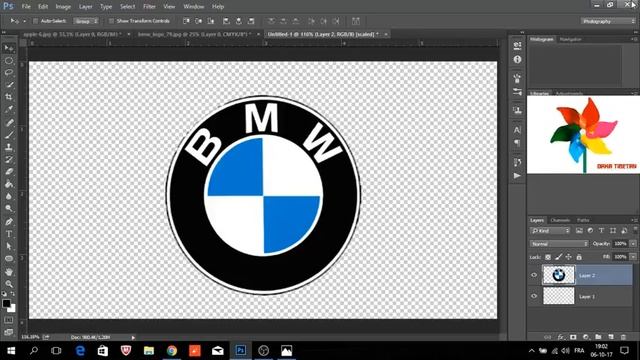Link layers icon at panel bottom
The width and height of the screenshot is (640, 360).
tap(548, 337)
